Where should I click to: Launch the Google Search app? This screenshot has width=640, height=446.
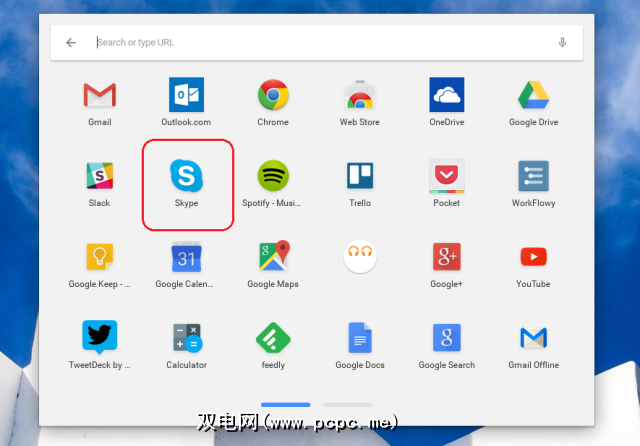click(x=447, y=337)
